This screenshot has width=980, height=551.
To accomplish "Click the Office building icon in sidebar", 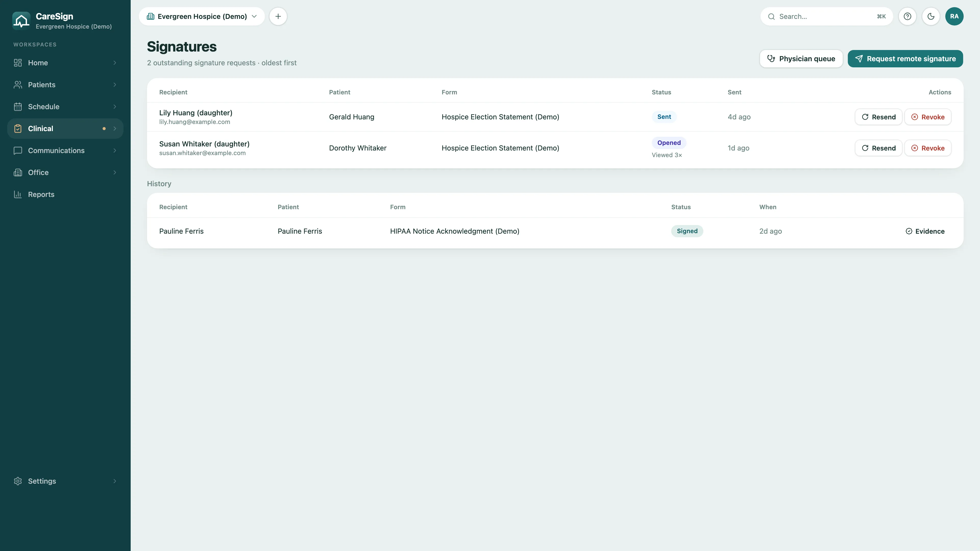I will [x=18, y=173].
